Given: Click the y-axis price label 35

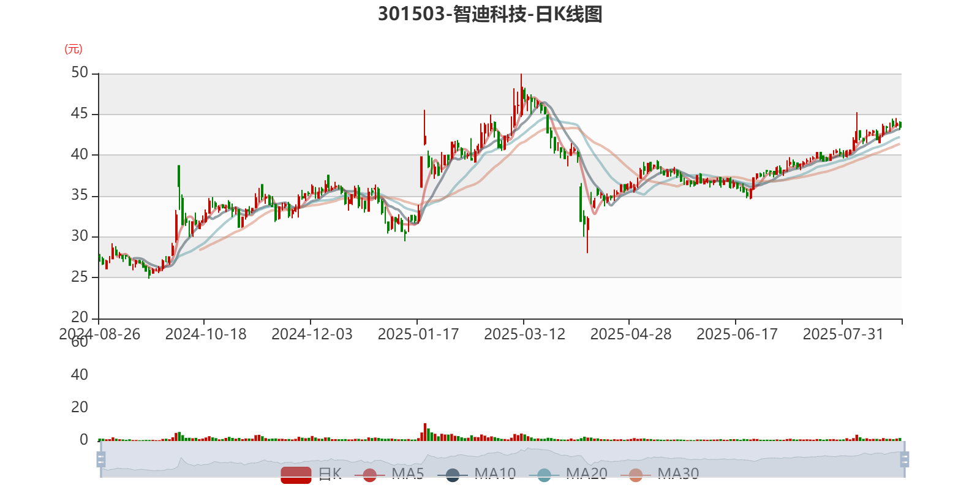Looking at the screenshot, I should click(80, 195).
